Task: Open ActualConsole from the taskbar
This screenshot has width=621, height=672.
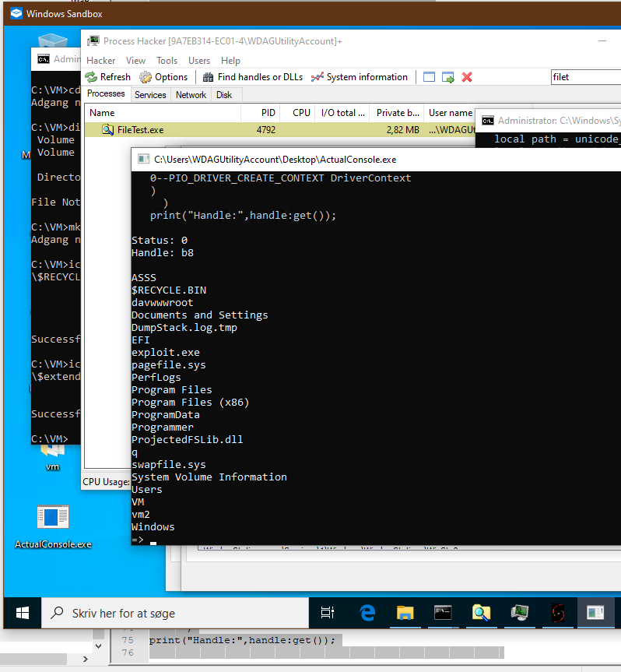Action: coord(596,614)
